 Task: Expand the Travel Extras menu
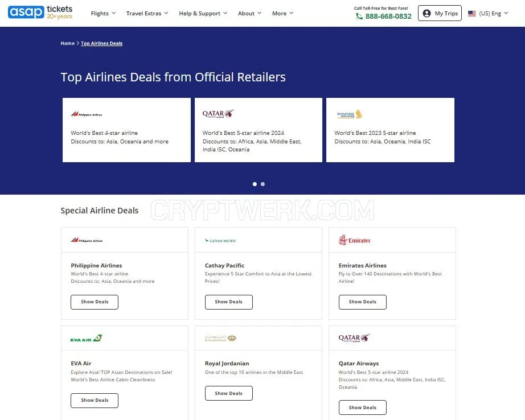pyautogui.click(x=147, y=14)
